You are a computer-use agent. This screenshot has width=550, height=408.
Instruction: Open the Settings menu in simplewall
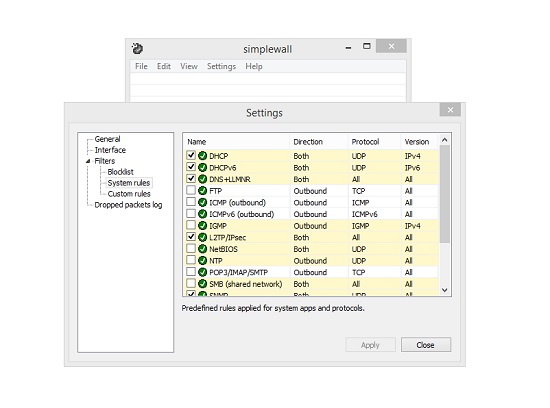221,66
